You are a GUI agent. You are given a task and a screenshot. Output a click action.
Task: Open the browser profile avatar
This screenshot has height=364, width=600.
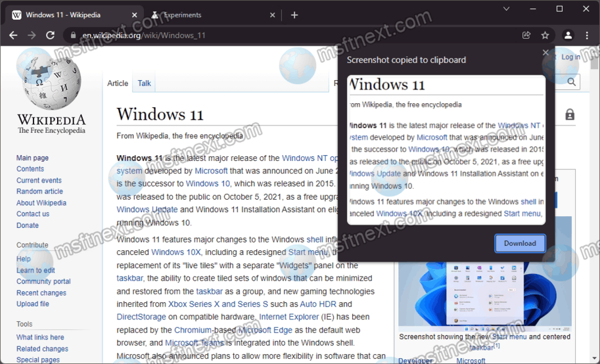pos(568,35)
